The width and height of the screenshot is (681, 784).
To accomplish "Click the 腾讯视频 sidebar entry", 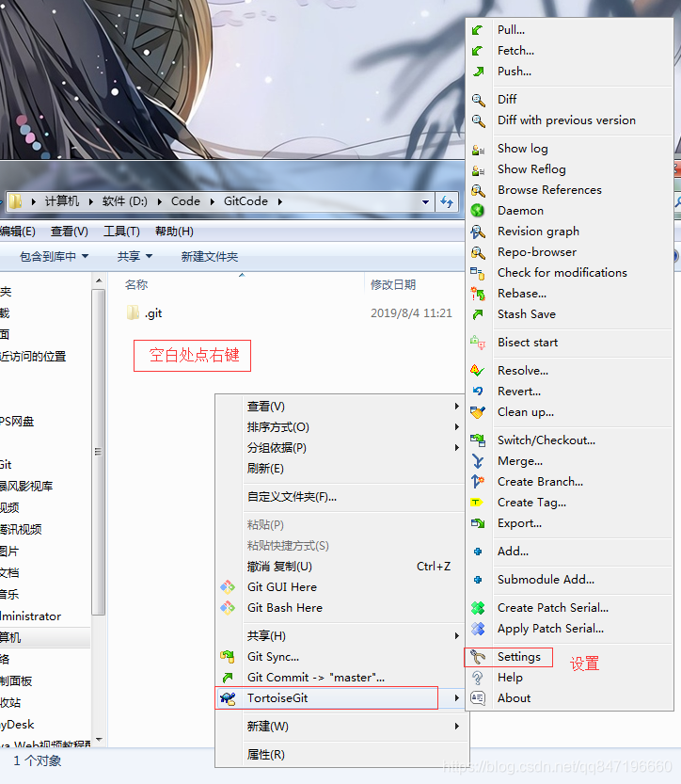I will coord(21,530).
